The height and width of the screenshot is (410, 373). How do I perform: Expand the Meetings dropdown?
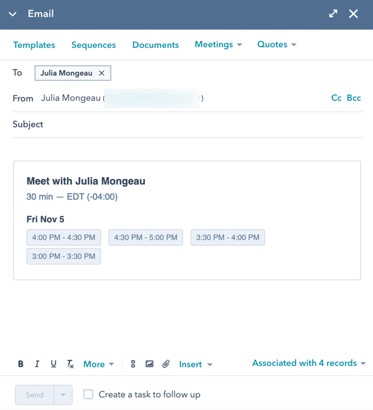(x=218, y=44)
